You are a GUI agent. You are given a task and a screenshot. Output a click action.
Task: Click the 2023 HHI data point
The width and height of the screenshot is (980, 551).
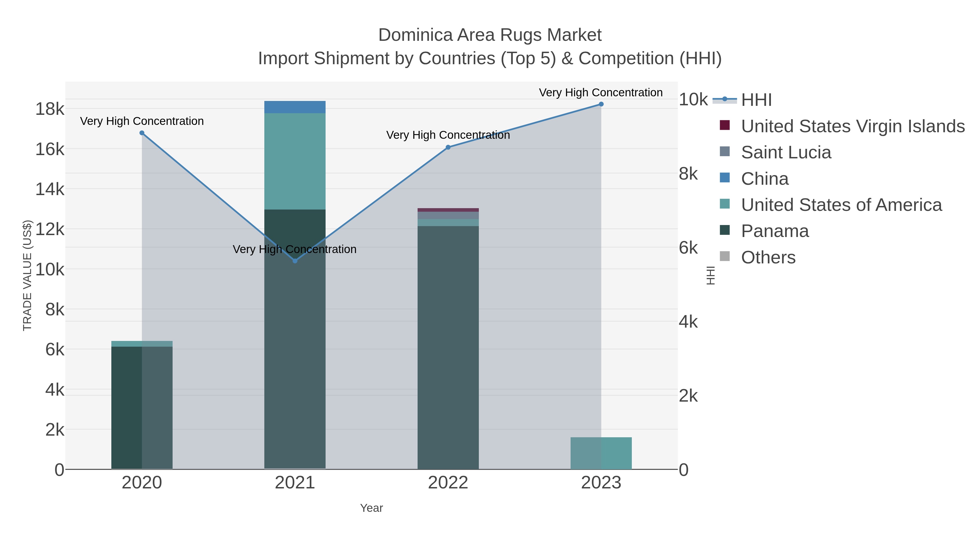pyautogui.click(x=601, y=104)
